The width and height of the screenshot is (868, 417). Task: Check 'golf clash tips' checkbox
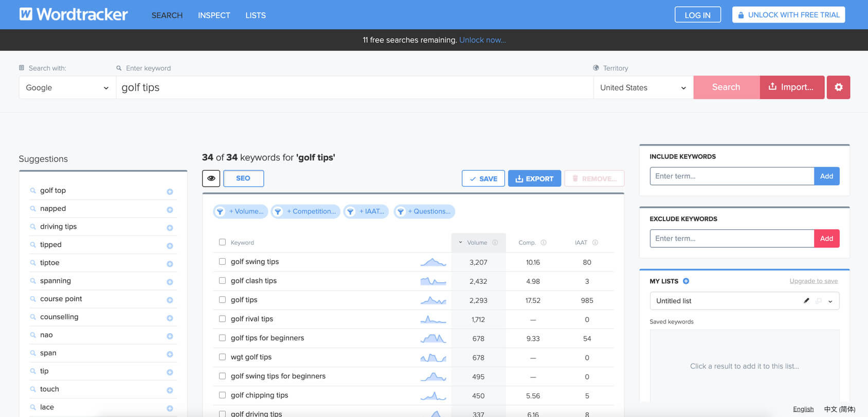tap(222, 281)
